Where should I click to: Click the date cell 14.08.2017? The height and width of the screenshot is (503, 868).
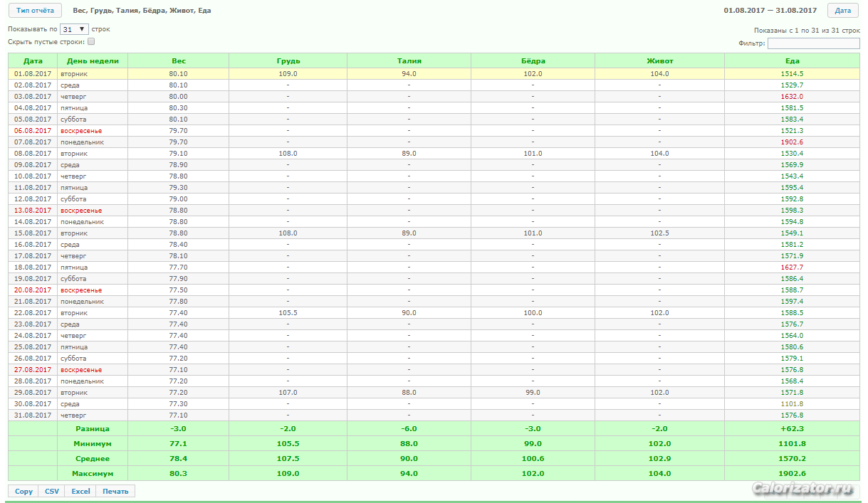[x=33, y=221]
